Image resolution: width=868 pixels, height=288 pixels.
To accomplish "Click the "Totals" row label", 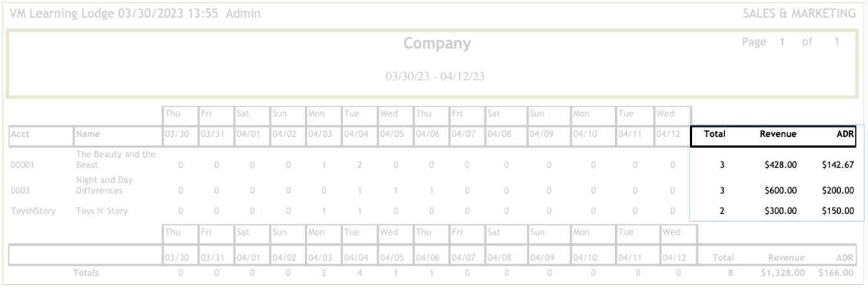I will (x=88, y=273).
